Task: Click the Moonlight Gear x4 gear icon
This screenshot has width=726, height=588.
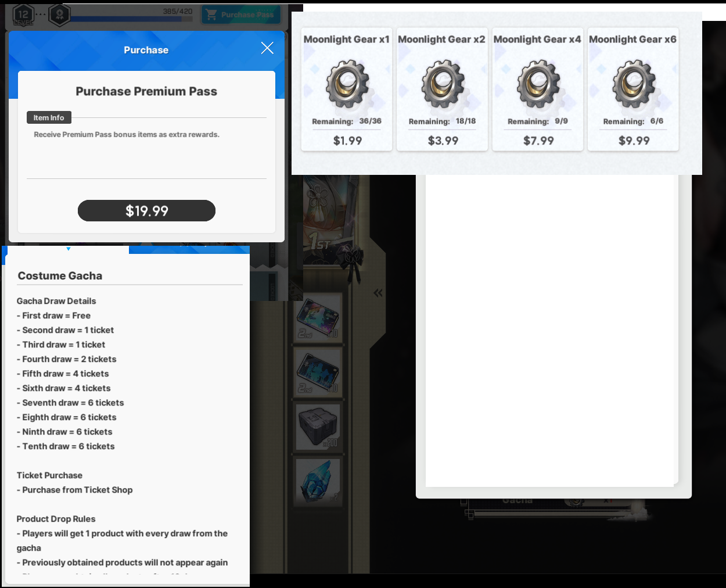Action: pyautogui.click(x=538, y=84)
